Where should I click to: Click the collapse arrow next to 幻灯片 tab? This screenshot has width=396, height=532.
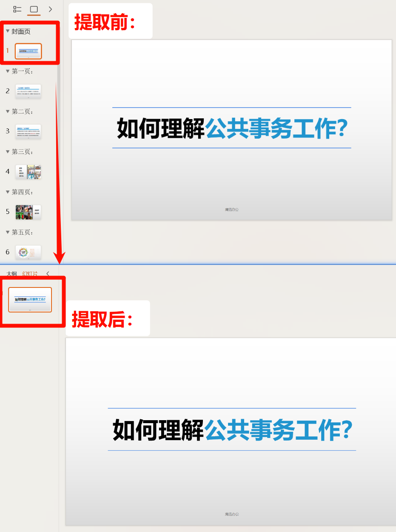click(x=47, y=274)
